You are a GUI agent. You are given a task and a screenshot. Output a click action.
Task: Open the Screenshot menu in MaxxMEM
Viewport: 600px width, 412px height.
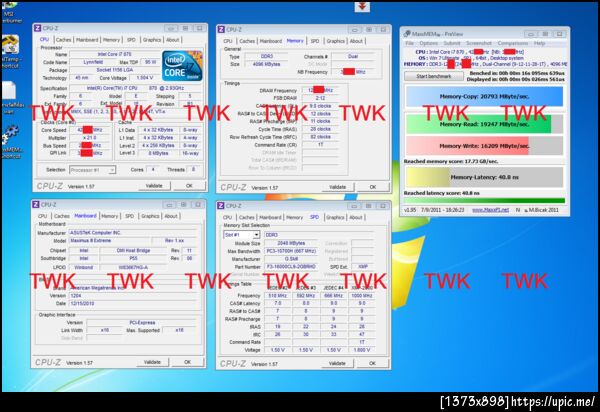479,43
